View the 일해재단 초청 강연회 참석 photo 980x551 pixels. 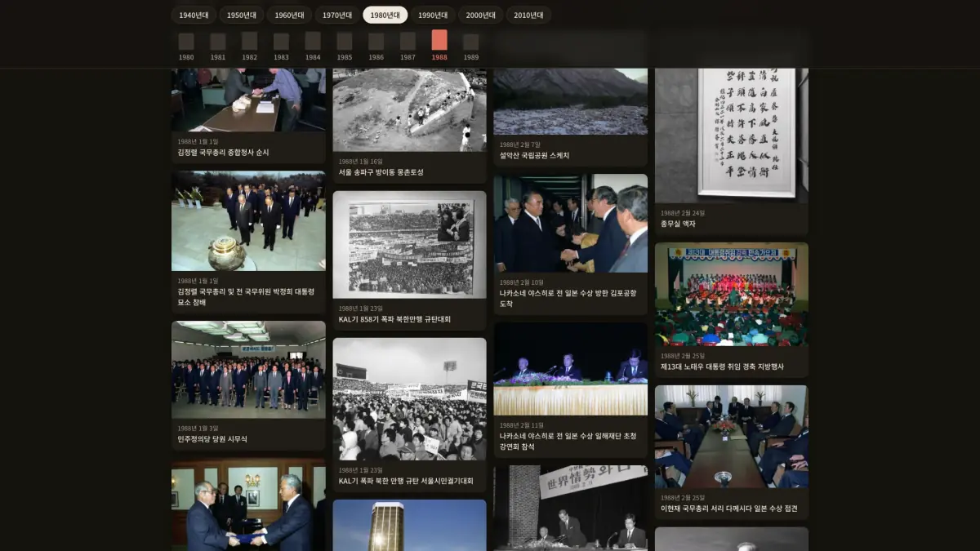pyautogui.click(x=570, y=369)
